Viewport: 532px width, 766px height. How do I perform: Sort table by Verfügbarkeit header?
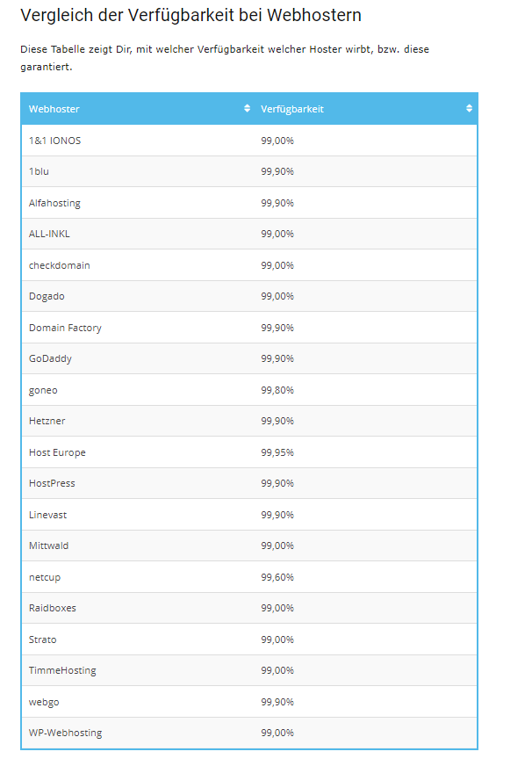pos(365,109)
